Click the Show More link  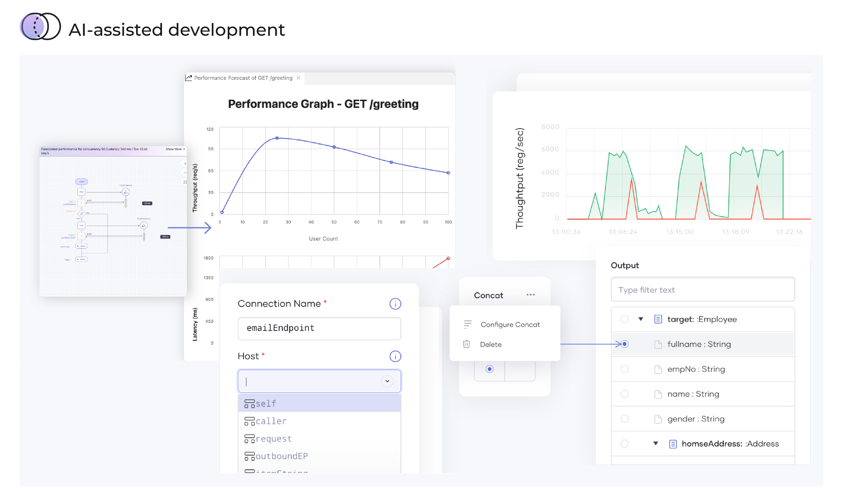coord(175,149)
